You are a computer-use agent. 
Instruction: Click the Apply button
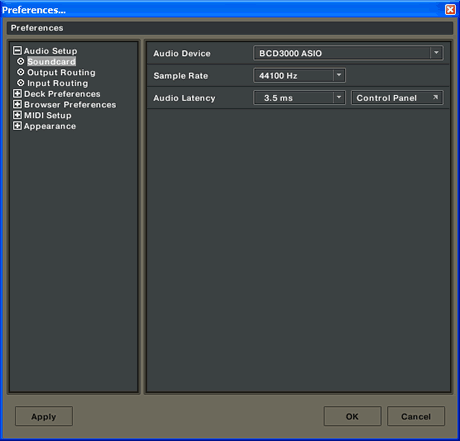[44, 416]
